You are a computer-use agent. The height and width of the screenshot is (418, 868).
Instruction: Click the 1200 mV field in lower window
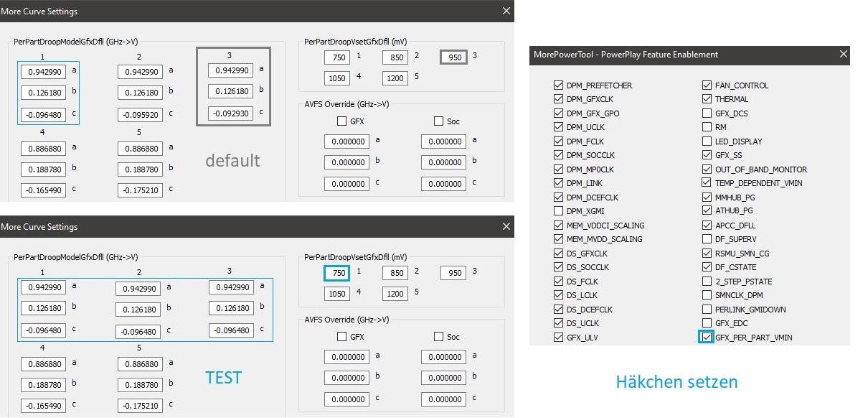click(x=395, y=294)
